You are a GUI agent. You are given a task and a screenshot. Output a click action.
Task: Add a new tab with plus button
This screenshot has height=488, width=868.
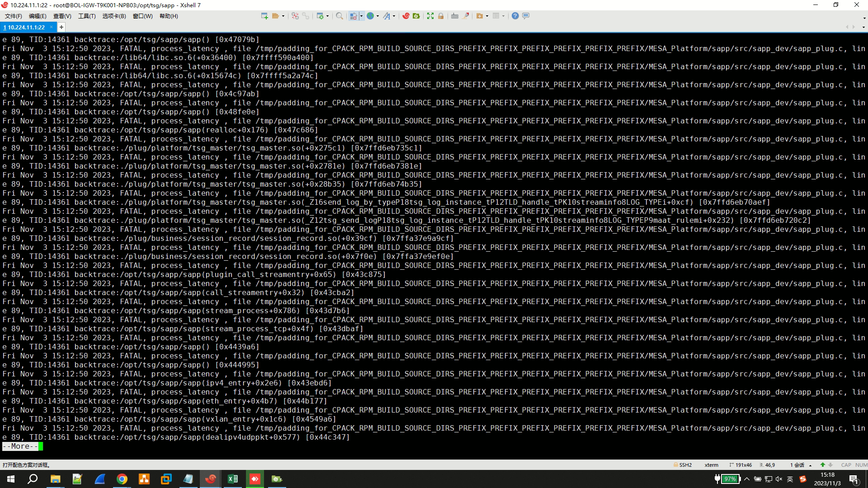coord(61,27)
